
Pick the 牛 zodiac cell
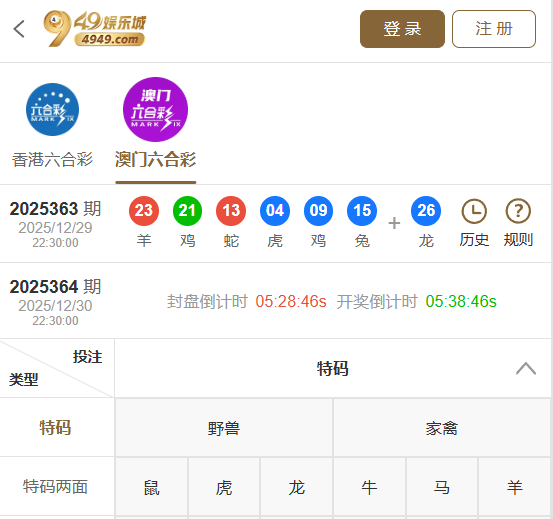pos(369,487)
